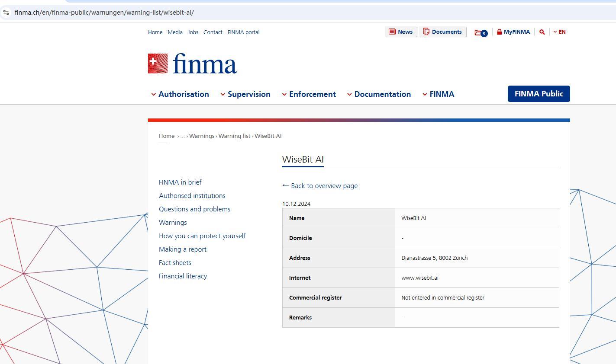Image resolution: width=616 pixels, height=364 pixels.
Task: Open the FINMA portal link
Action: pos(243,32)
